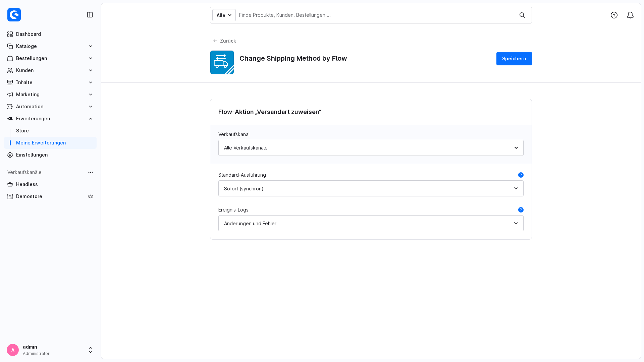
Task: Click the search magnifier icon
Action: point(522,15)
